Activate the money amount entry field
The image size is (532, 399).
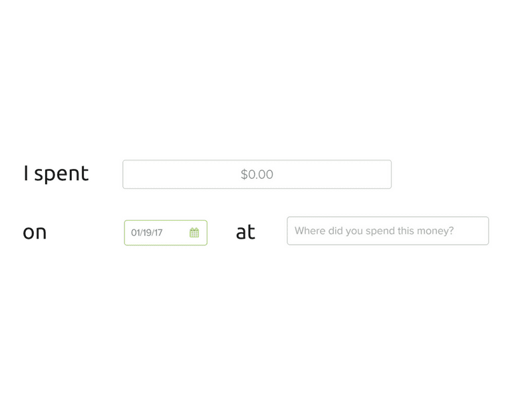[x=257, y=174]
